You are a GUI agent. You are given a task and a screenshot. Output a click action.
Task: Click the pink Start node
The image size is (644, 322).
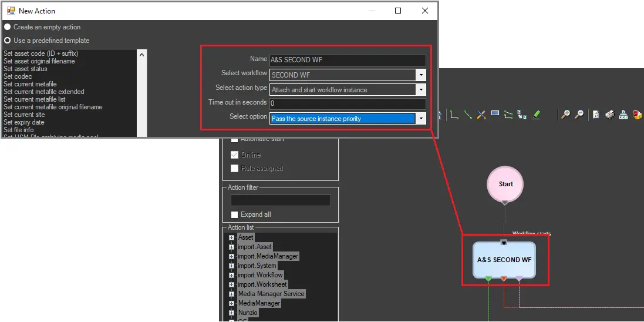[x=505, y=184]
